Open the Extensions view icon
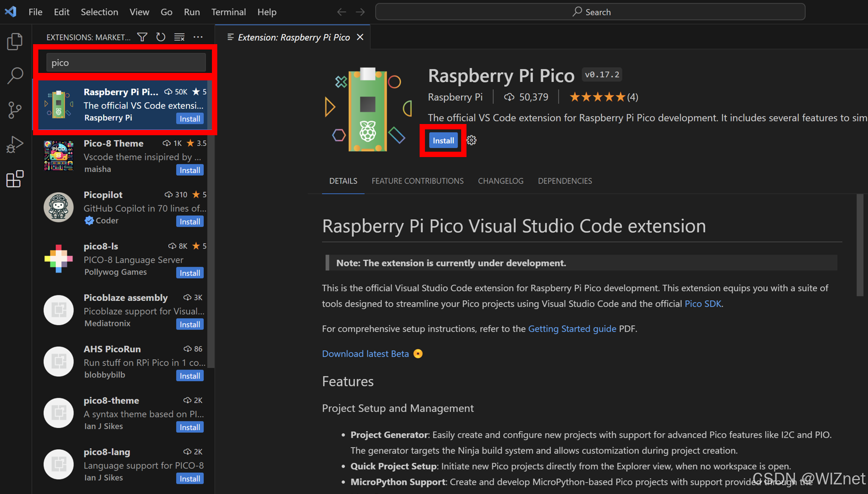The height and width of the screenshot is (494, 868). coord(15,179)
